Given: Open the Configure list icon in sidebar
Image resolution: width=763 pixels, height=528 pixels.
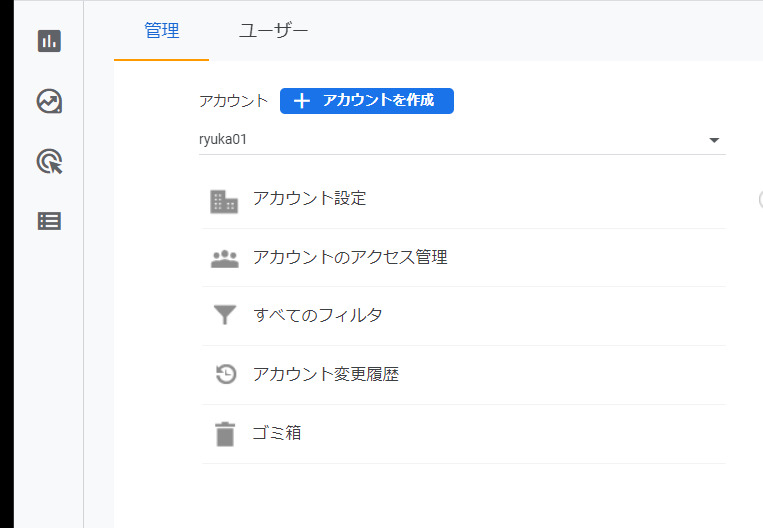Looking at the screenshot, I should pos(49,221).
